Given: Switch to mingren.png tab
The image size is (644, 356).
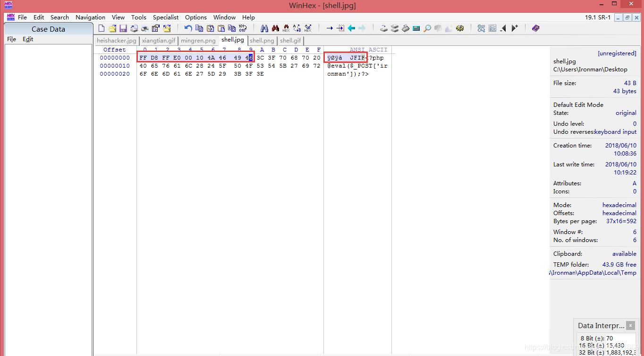Looking at the screenshot, I should [x=198, y=41].
